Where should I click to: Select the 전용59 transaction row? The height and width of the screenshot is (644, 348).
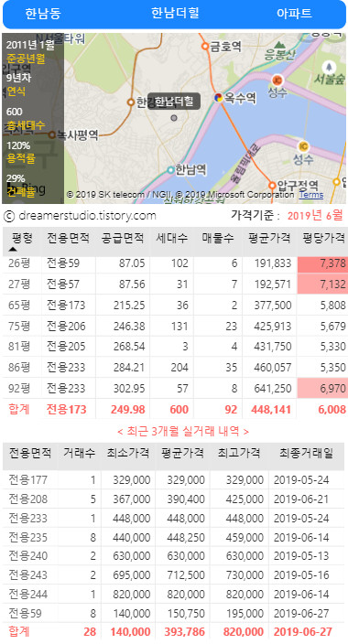(174, 614)
